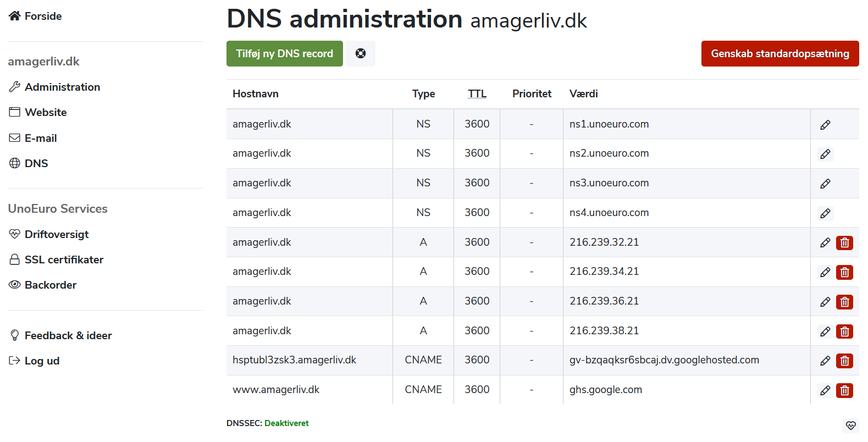Open the Administration section with the wrench icon
The width and height of the screenshot is (868, 442).
point(14,86)
